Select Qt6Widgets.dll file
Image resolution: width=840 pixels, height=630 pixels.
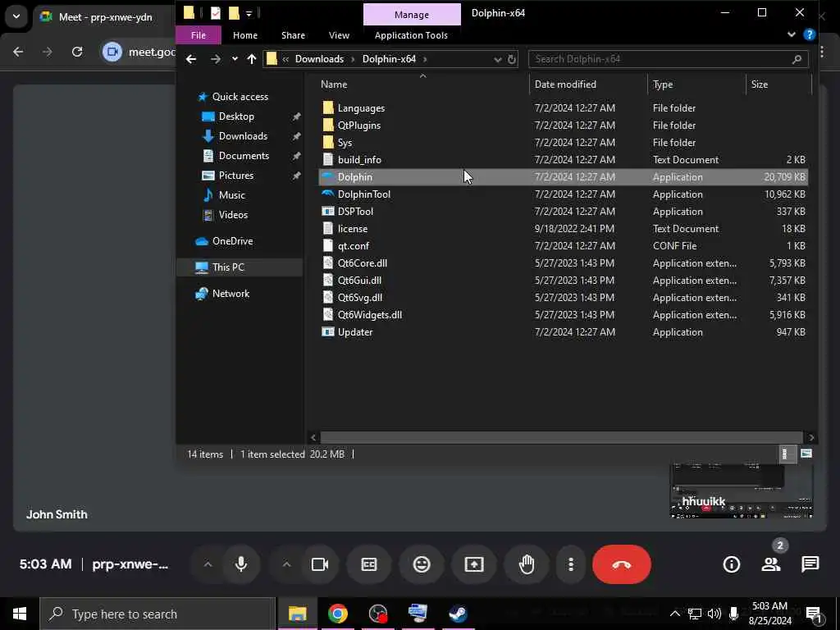pyautogui.click(x=563, y=315)
